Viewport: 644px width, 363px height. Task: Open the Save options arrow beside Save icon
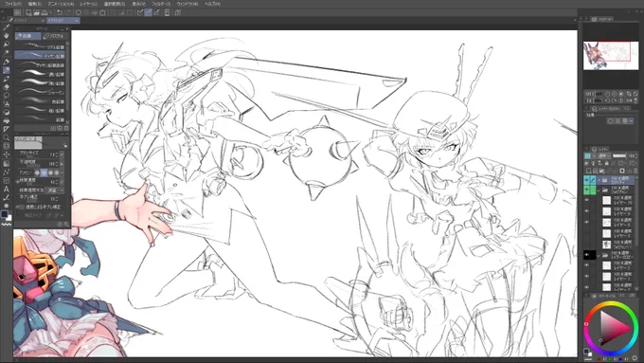click(x=49, y=12)
